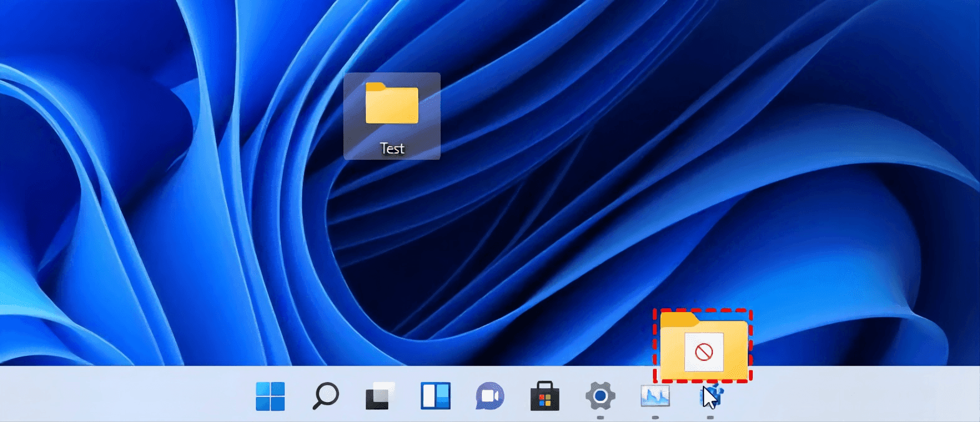Click running indicator under rightmost taskbar app
This screenshot has width=980, height=422.
[x=710, y=417]
